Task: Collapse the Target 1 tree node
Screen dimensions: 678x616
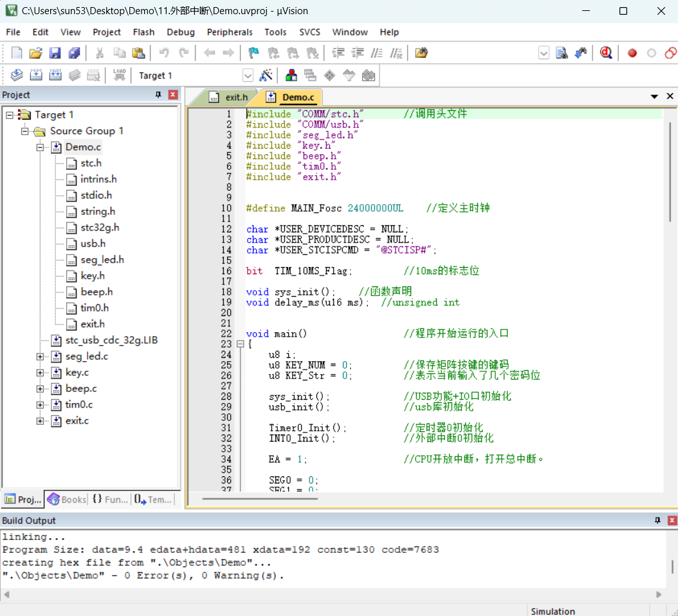Action: [10, 115]
